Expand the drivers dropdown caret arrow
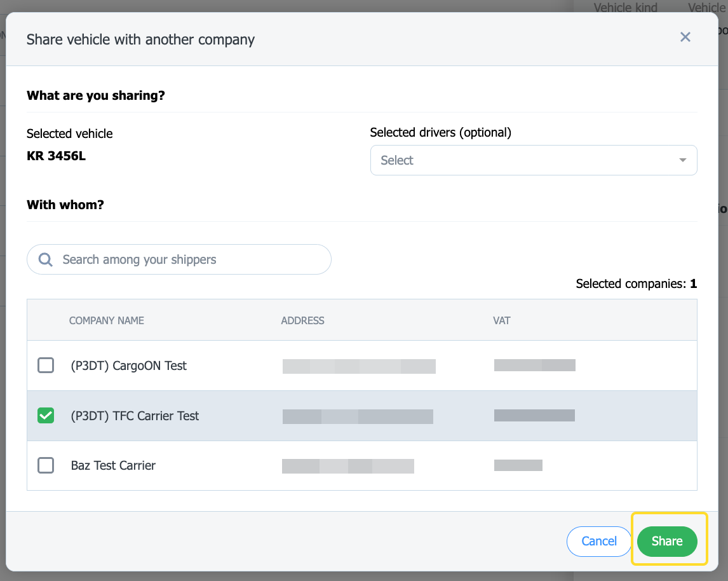Image resolution: width=728 pixels, height=581 pixels. click(x=683, y=160)
